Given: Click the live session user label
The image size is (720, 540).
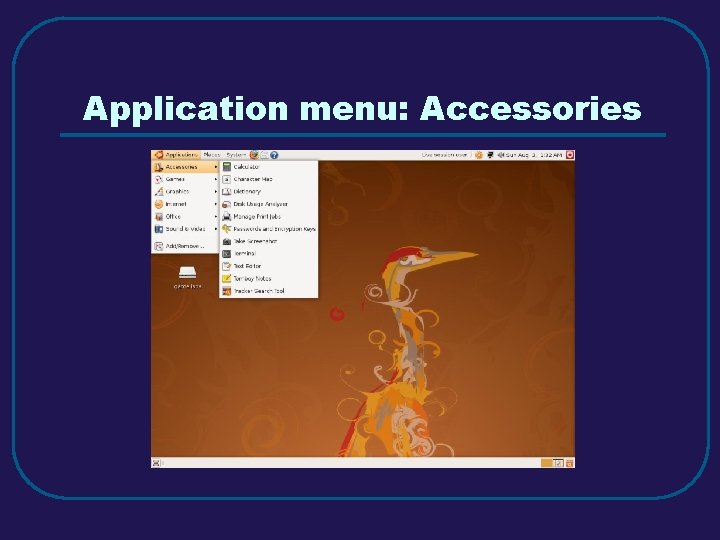Looking at the screenshot, I should pos(444,155).
